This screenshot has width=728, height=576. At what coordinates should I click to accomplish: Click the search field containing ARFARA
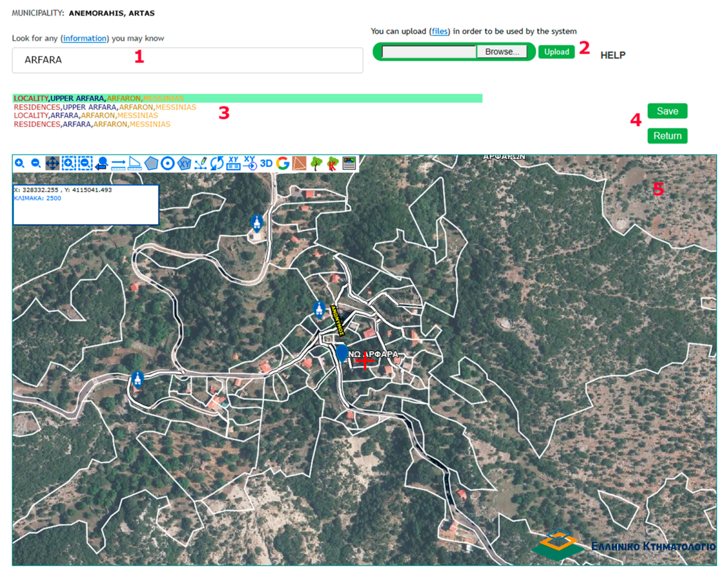[x=187, y=60]
